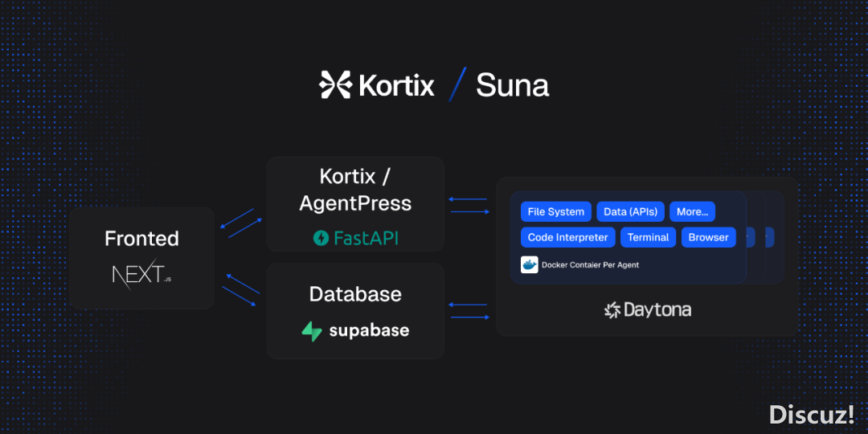Click the Kortix logo icon in the header
868x434 pixels.
click(334, 84)
